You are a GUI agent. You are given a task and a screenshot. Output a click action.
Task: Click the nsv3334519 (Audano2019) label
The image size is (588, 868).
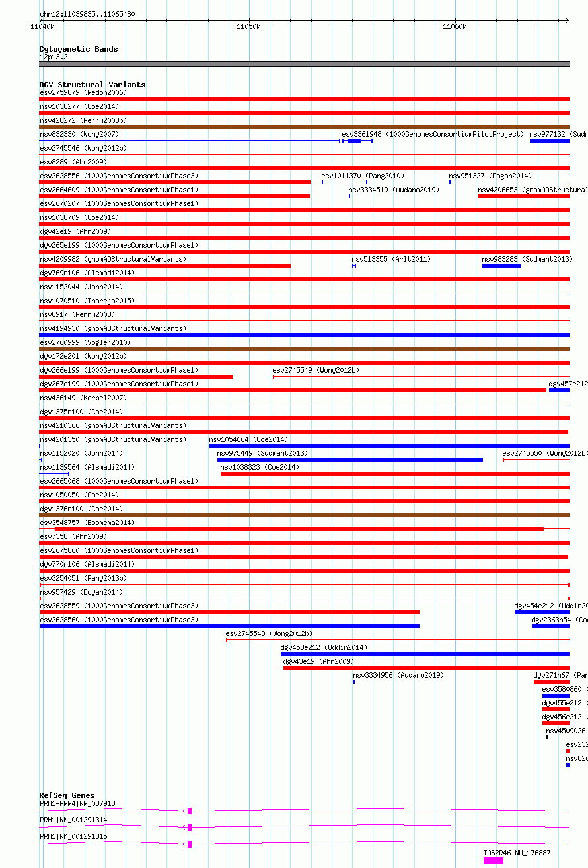[394, 190]
